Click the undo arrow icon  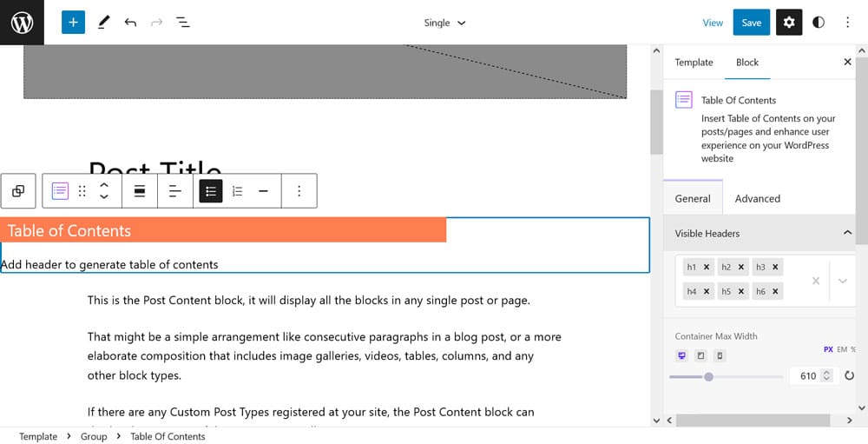(130, 23)
